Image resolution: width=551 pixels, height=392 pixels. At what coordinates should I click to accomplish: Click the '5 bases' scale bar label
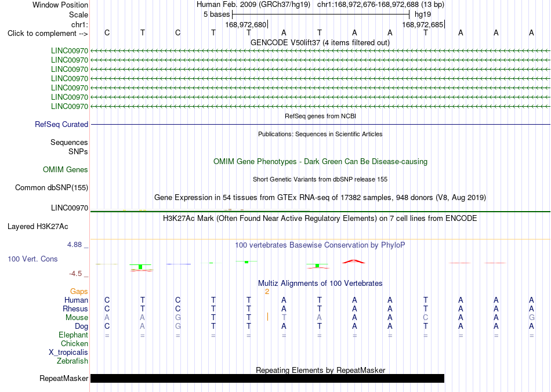(216, 14)
